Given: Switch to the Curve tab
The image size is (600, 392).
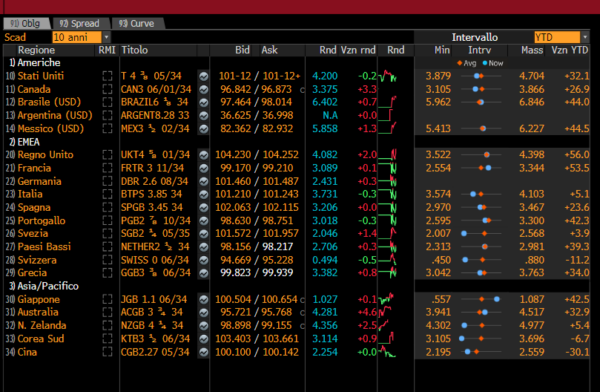Looking at the screenshot, I should click(137, 24).
